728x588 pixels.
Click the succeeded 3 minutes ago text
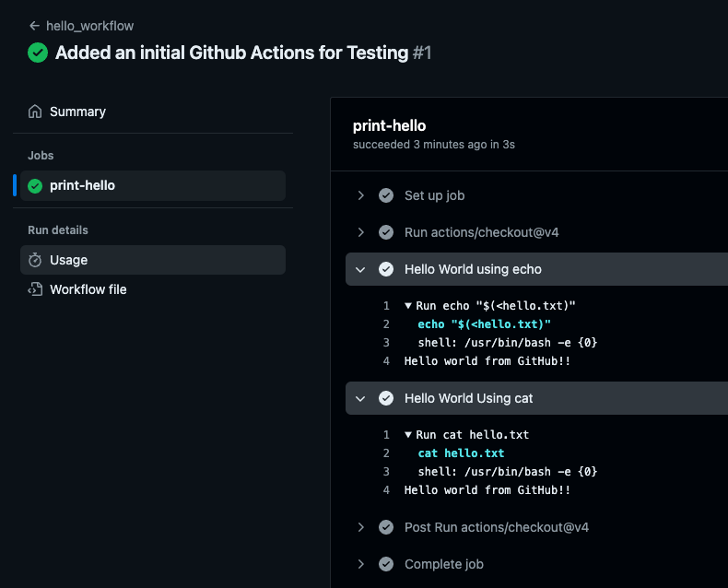(434, 145)
